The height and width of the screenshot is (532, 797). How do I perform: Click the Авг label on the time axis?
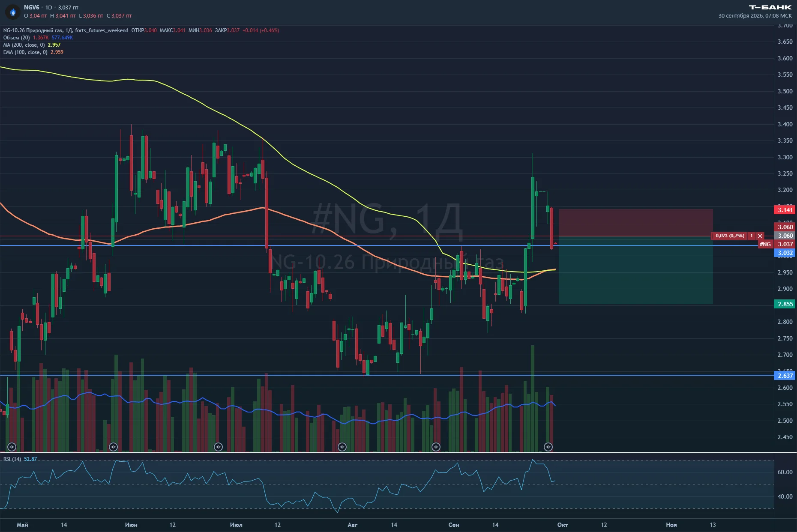(x=352, y=525)
